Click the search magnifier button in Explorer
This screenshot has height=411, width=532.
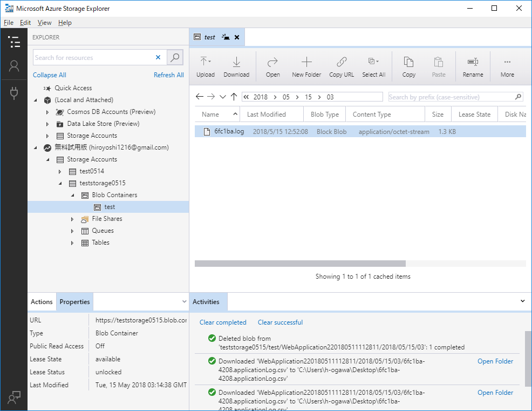point(175,57)
